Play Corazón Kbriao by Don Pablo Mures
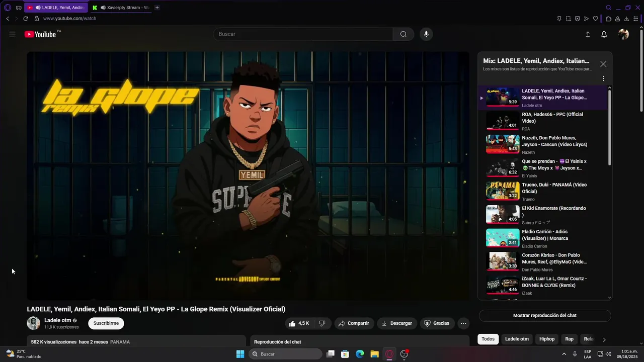The height and width of the screenshot is (362, 644). 543,262
